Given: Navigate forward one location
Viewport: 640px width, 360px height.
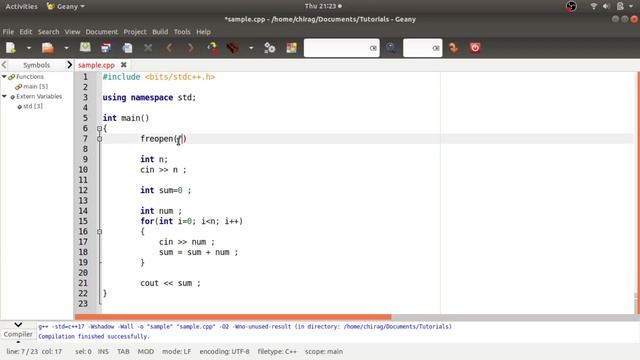Looking at the screenshot, I should click(191, 48).
